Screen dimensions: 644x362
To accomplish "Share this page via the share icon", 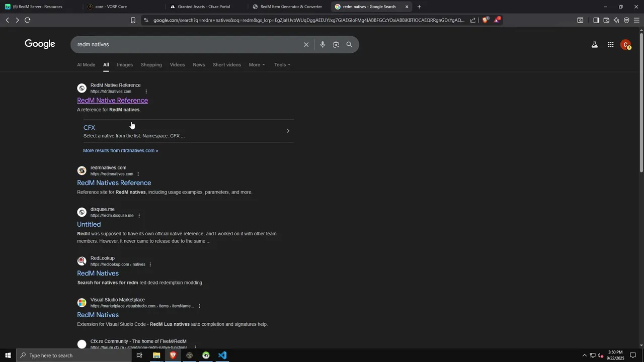I will (x=473, y=20).
